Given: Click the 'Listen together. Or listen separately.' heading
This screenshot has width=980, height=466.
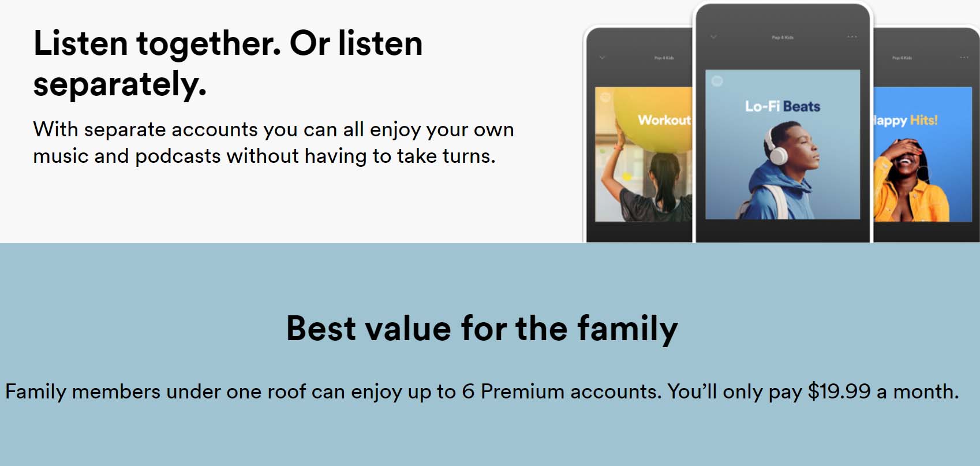Looking at the screenshot, I should point(228,64).
